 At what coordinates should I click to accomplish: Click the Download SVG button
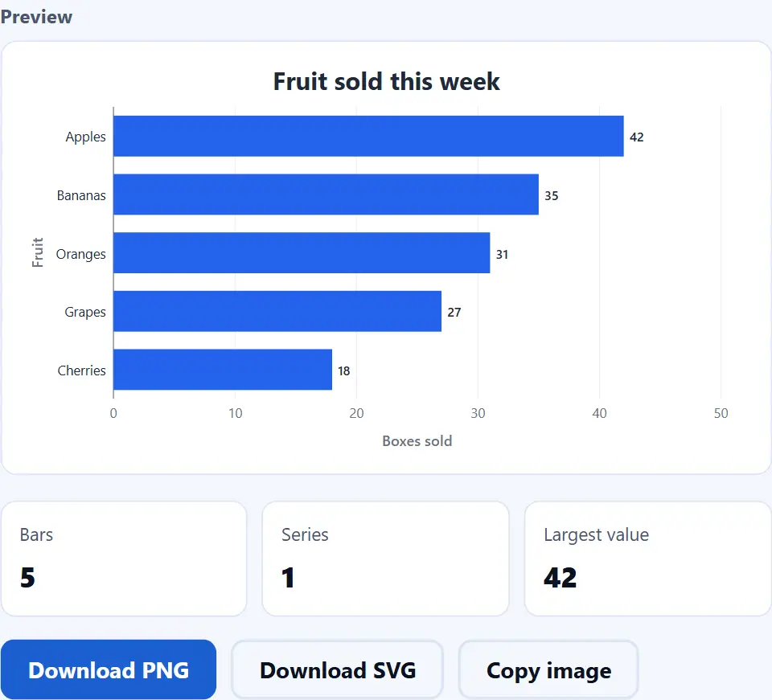click(337, 669)
